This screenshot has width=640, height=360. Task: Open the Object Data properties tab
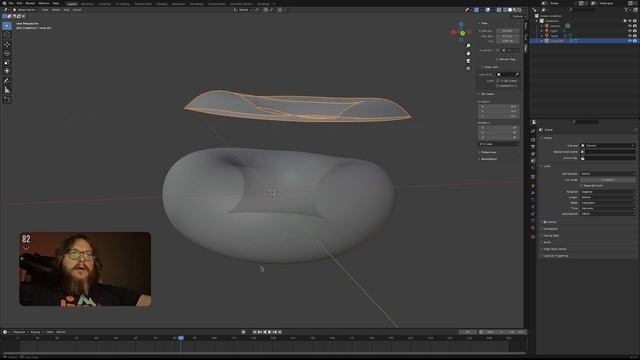pyautogui.click(x=533, y=221)
